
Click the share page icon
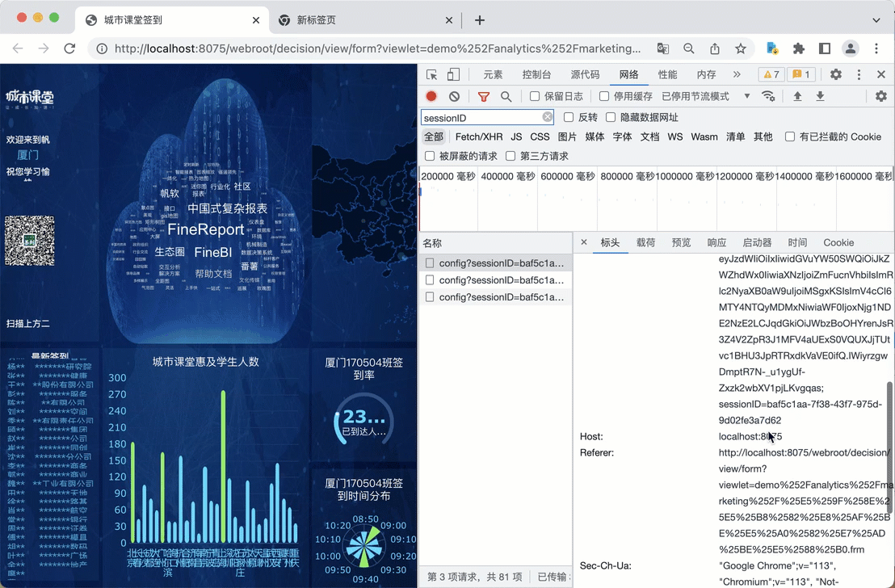click(715, 48)
